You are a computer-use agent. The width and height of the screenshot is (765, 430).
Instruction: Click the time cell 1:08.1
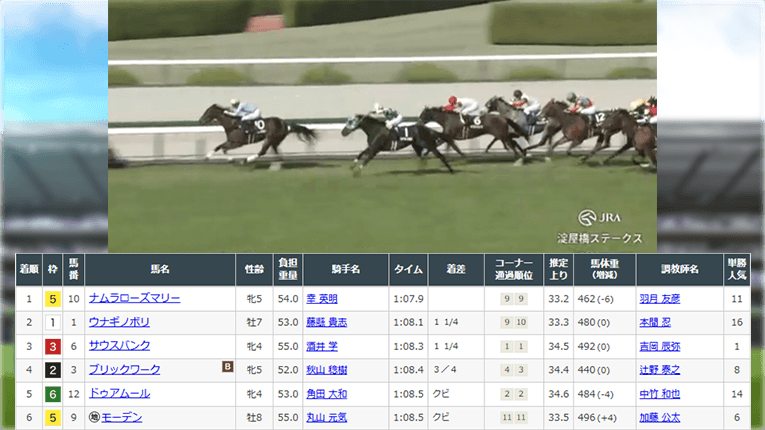[408, 322]
